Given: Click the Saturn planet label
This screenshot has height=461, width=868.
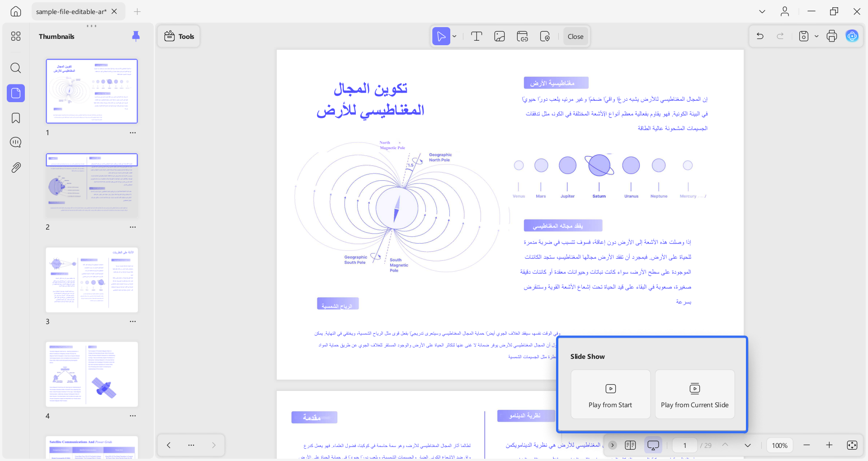Looking at the screenshot, I should 599,196.
